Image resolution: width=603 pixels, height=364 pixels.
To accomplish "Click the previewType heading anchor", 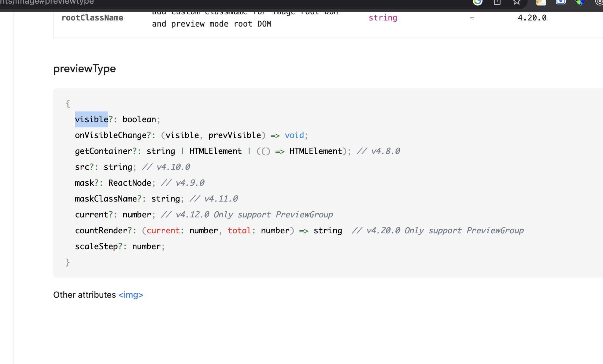I will click(x=84, y=68).
